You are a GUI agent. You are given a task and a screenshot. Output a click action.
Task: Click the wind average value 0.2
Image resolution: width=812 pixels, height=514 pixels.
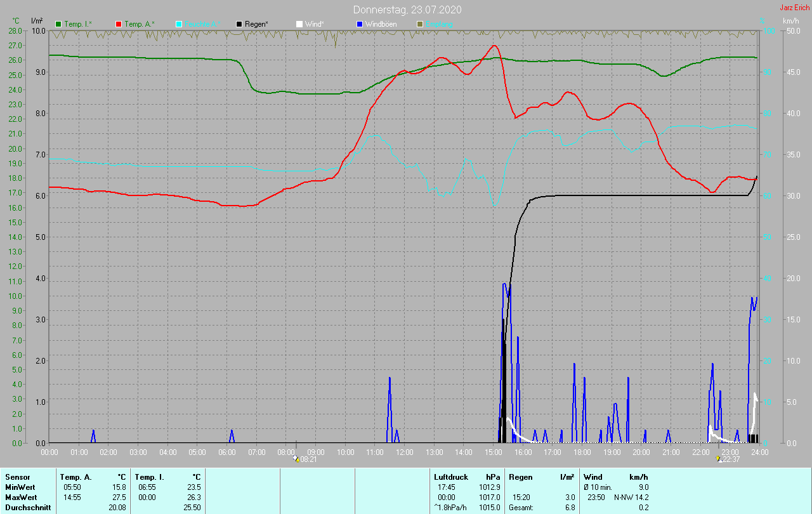tap(644, 508)
